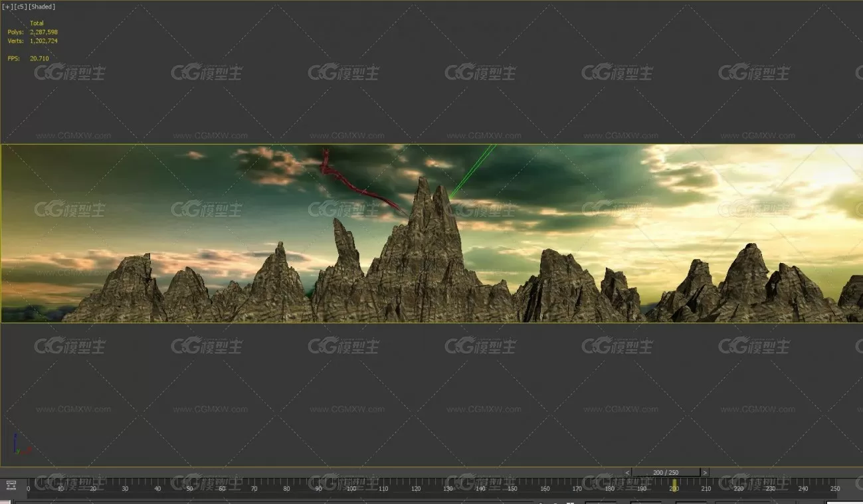The image size is (863, 504).
Task: Click the Polys count 2,287,598
Action: [x=44, y=32]
